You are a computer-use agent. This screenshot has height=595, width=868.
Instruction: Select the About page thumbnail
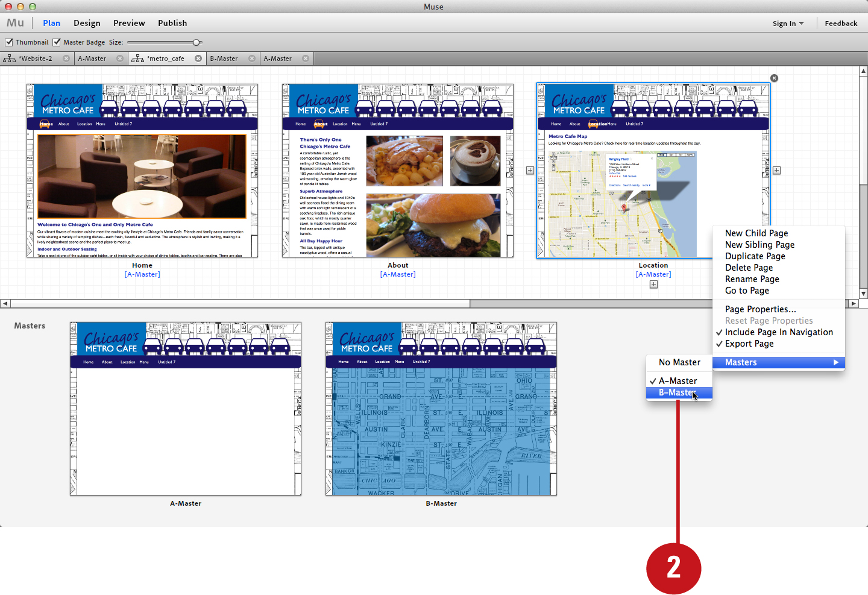pyautogui.click(x=398, y=171)
